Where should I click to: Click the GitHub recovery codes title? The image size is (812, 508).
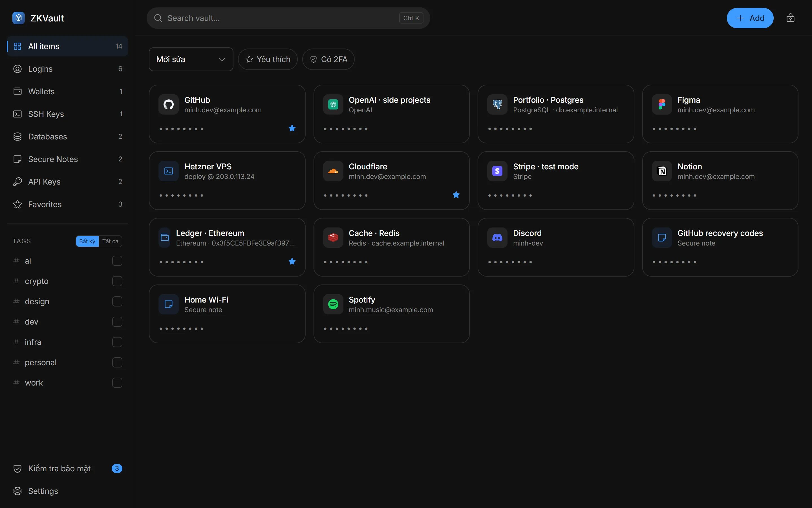(720, 233)
